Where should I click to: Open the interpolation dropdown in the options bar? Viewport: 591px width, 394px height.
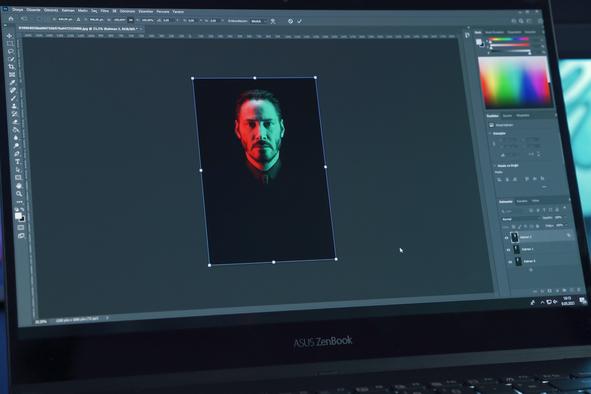click(x=259, y=21)
